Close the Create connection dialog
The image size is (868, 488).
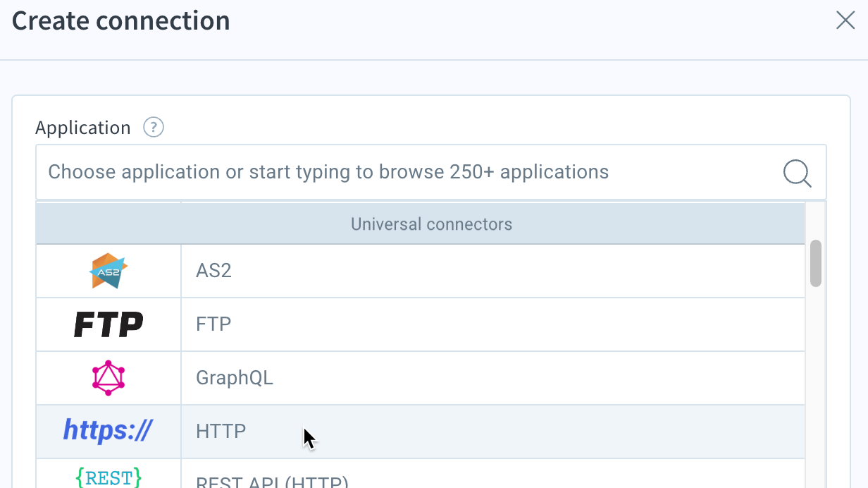pos(845,20)
